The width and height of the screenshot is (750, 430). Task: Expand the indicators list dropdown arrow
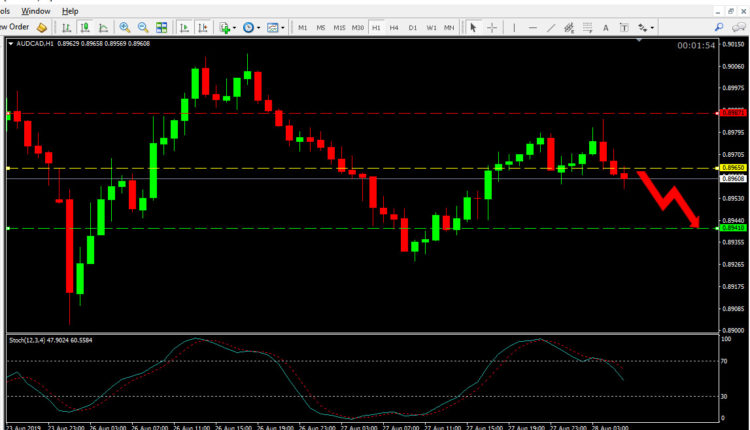tap(234, 28)
